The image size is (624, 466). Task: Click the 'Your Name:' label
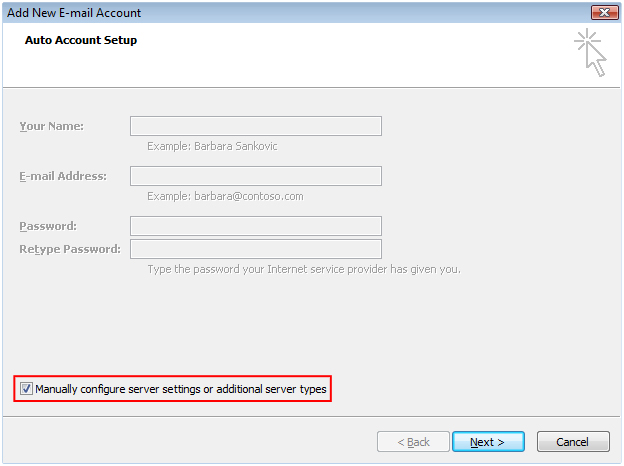pyautogui.click(x=52, y=127)
